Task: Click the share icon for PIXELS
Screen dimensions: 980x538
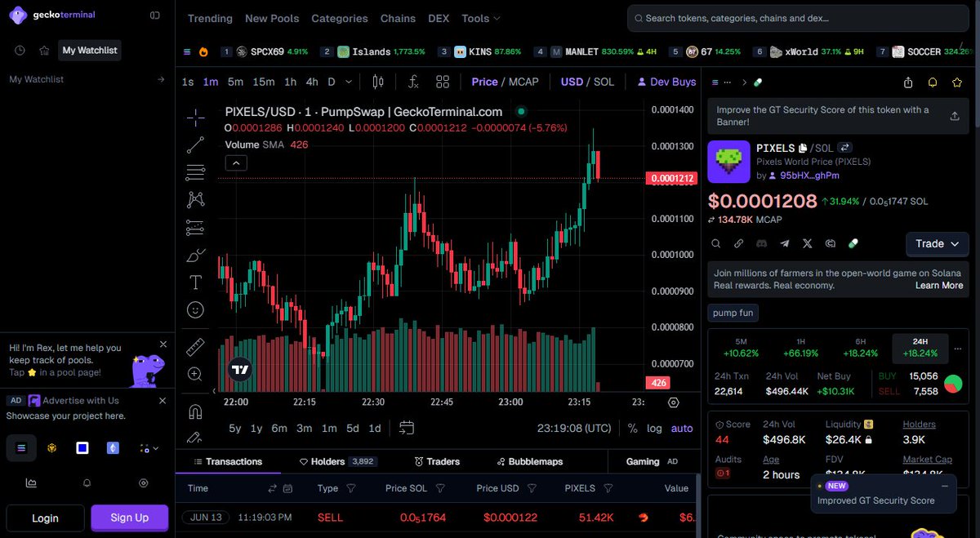Action: tap(908, 82)
